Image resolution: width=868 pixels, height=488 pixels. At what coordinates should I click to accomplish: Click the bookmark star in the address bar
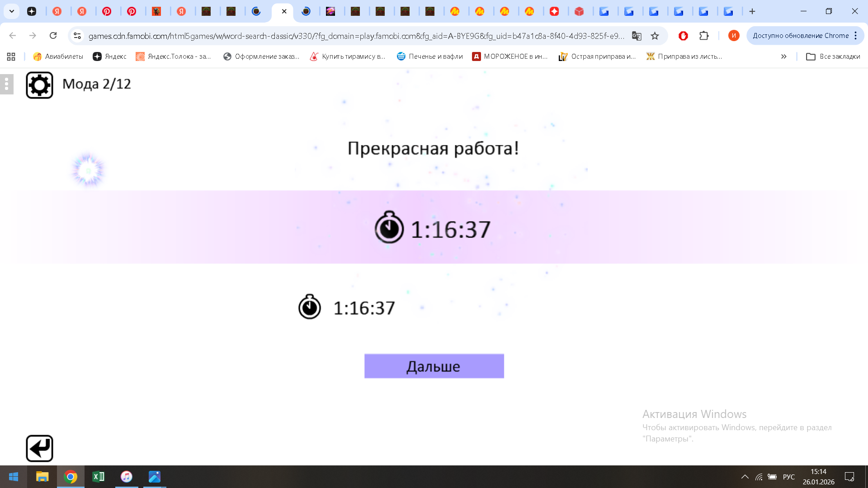[x=655, y=36]
